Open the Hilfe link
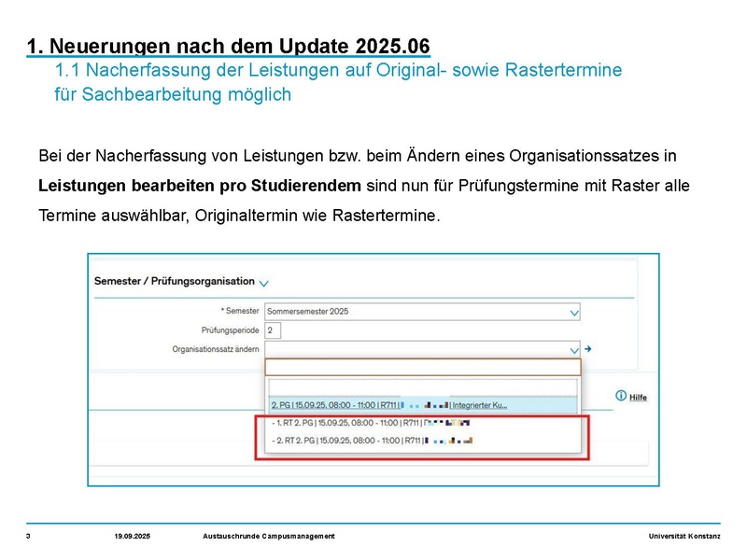Viewport: 747px width, 560px height. [638, 398]
